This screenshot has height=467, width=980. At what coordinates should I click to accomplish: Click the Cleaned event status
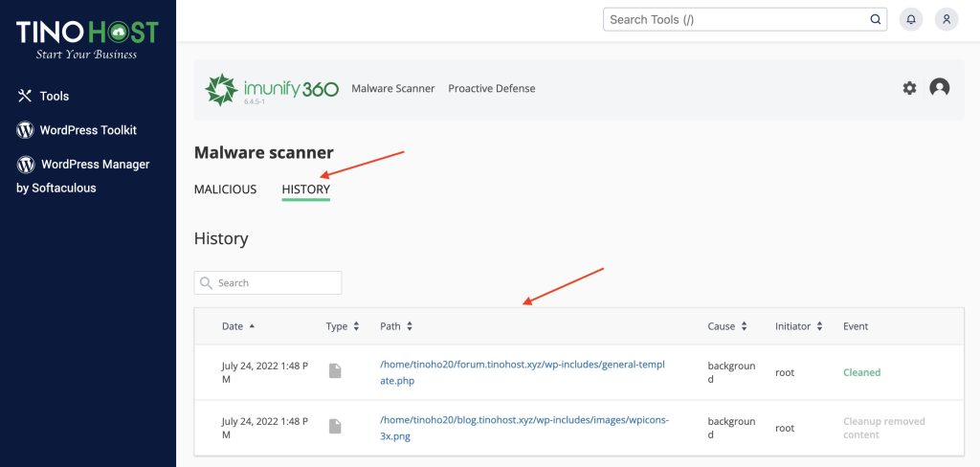tap(862, 372)
